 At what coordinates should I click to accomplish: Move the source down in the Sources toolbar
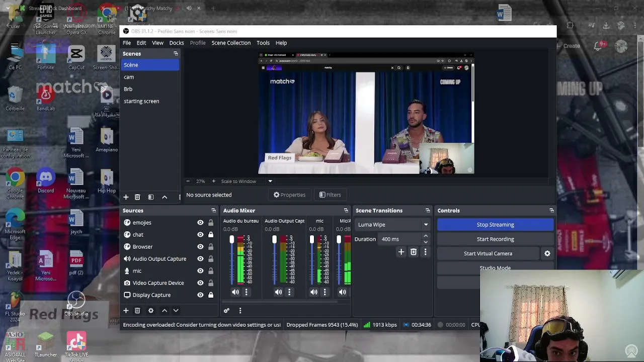point(176,311)
